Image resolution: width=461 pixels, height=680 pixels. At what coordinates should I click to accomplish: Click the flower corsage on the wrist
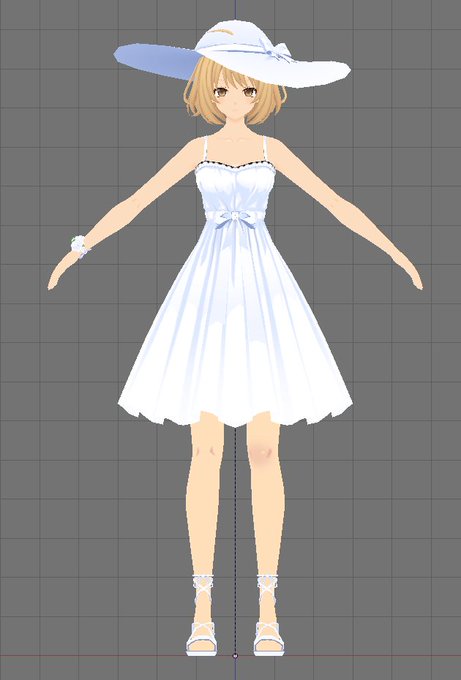pos(79,245)
